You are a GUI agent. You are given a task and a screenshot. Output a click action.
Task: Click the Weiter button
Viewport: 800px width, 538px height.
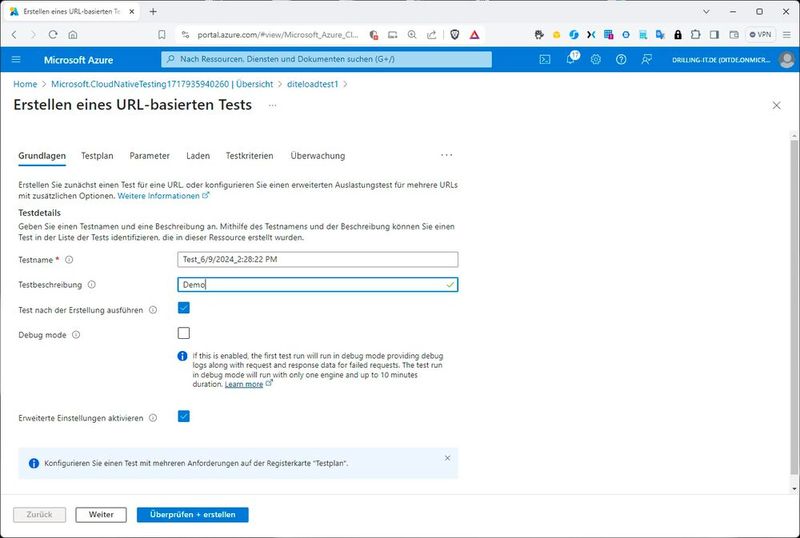coord(101,515)
